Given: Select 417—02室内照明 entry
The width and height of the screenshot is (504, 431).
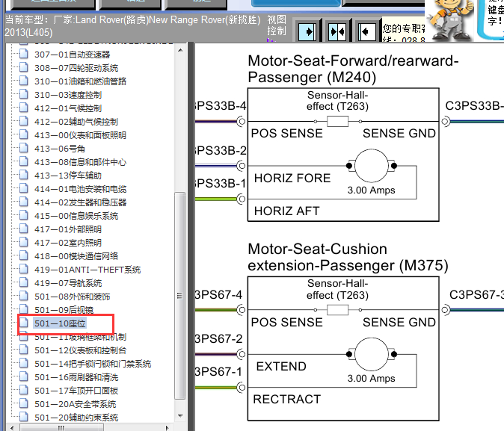Looking at the screenshot, I should click(x=68, y=243).
